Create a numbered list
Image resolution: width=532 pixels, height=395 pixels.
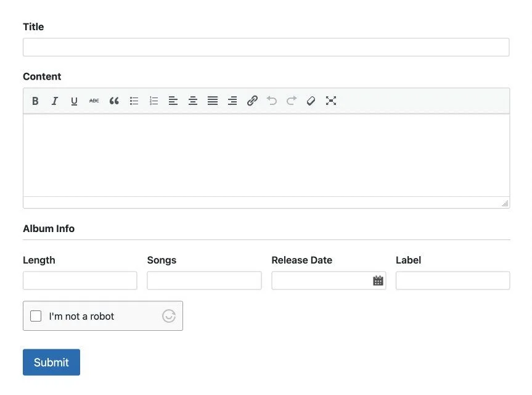(x=153, y=101)
